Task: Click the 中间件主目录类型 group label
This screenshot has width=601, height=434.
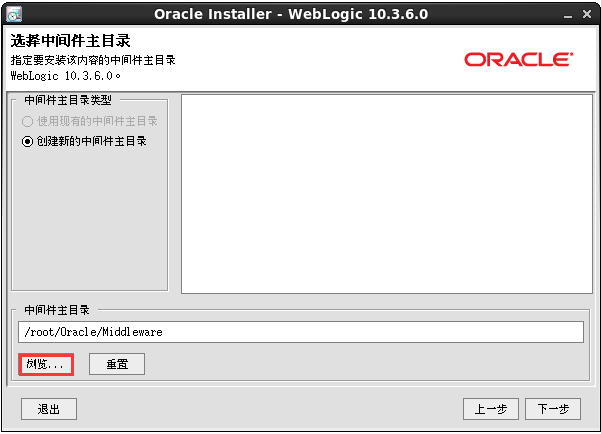Action: point(68,100)
